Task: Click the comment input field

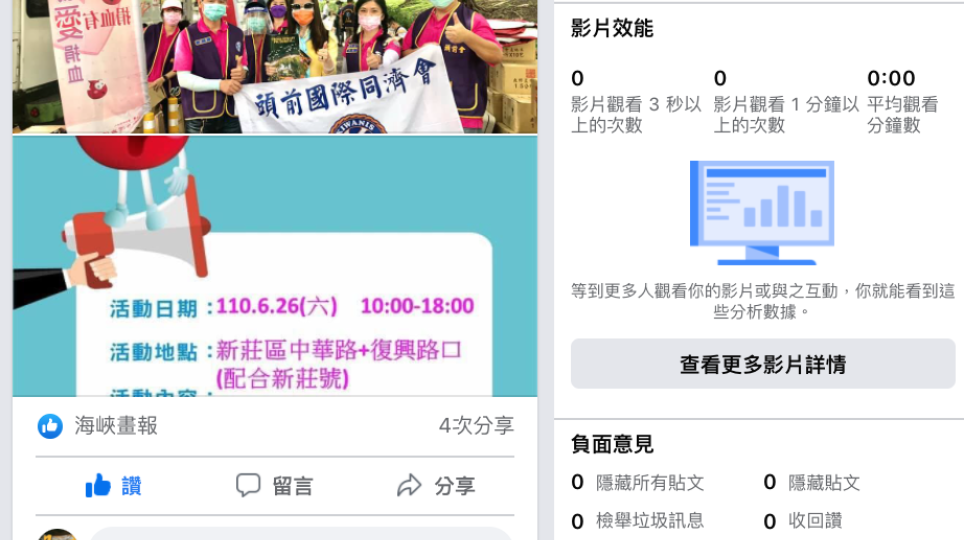Action: 301,534
